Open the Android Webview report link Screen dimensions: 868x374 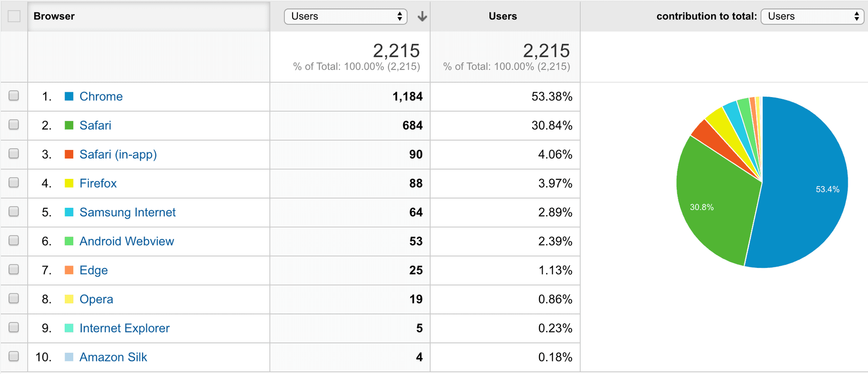click(127, 241)
